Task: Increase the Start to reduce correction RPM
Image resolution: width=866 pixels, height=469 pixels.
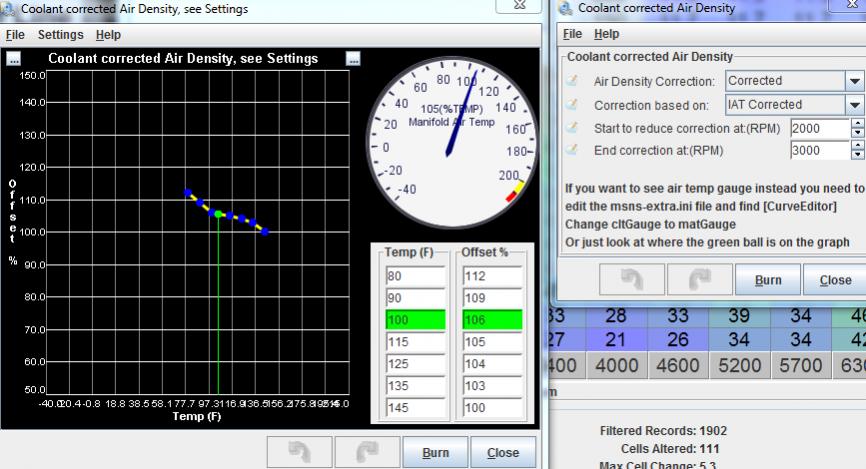Action: (x=856, y=123)
